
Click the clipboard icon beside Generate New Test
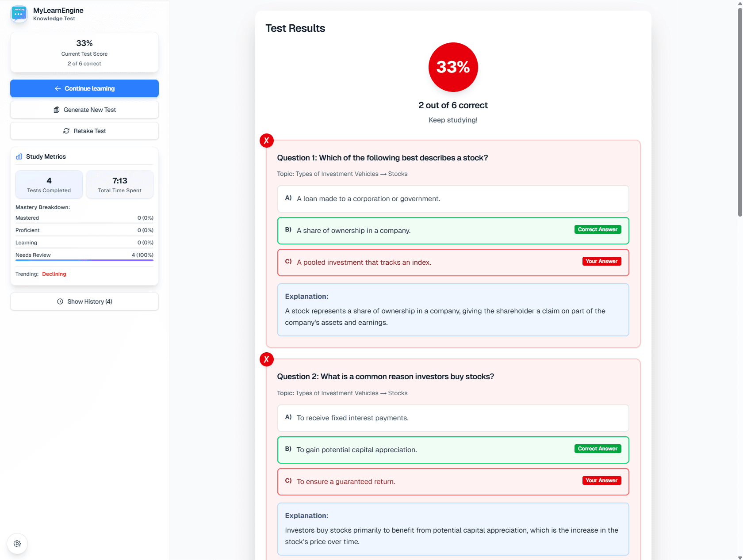coord(57,110)
